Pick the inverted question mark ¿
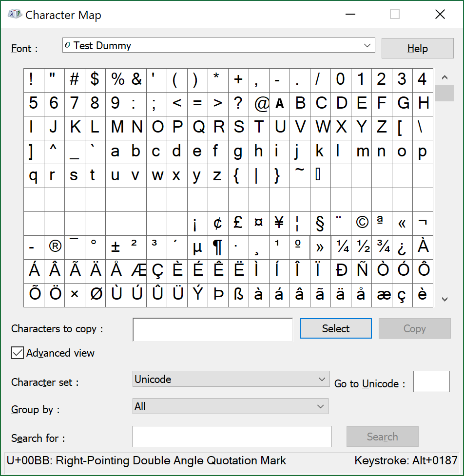 pos(403,248)
